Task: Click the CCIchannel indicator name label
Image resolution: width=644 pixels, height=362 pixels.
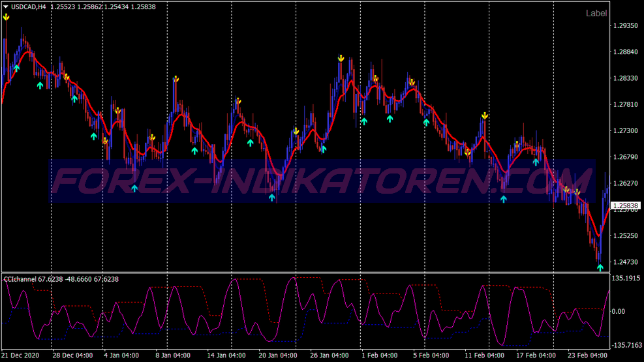Action: tap(20, 279)
